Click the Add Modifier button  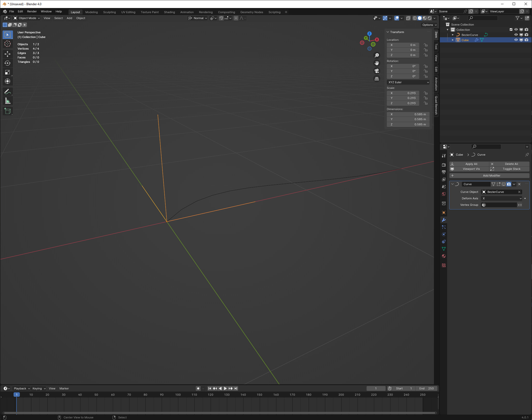(x=489, y=176)
